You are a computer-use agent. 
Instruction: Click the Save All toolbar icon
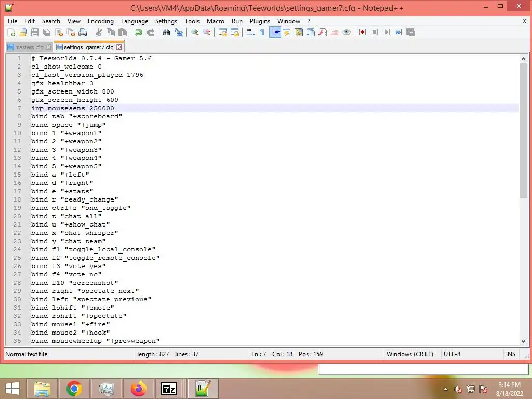point(46,32)
